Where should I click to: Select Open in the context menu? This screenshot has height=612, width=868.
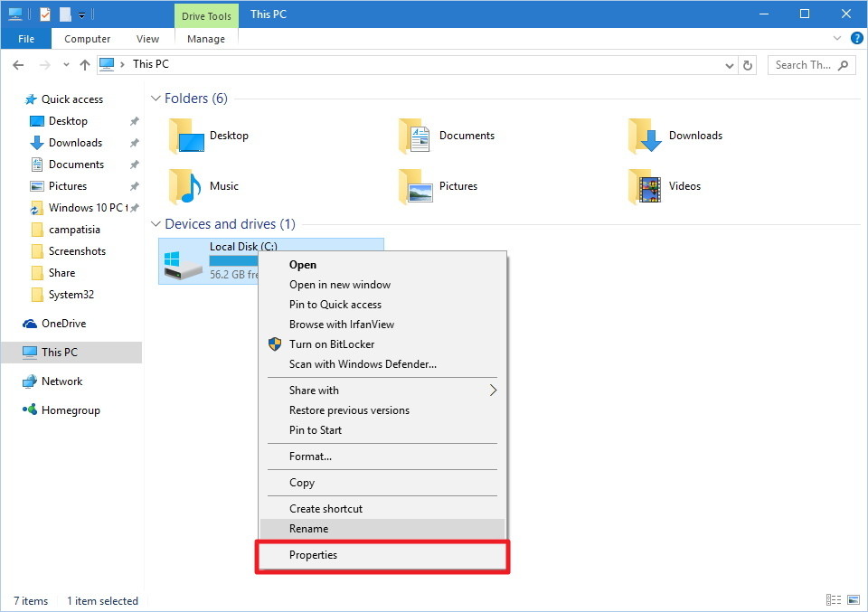[382, 265]
